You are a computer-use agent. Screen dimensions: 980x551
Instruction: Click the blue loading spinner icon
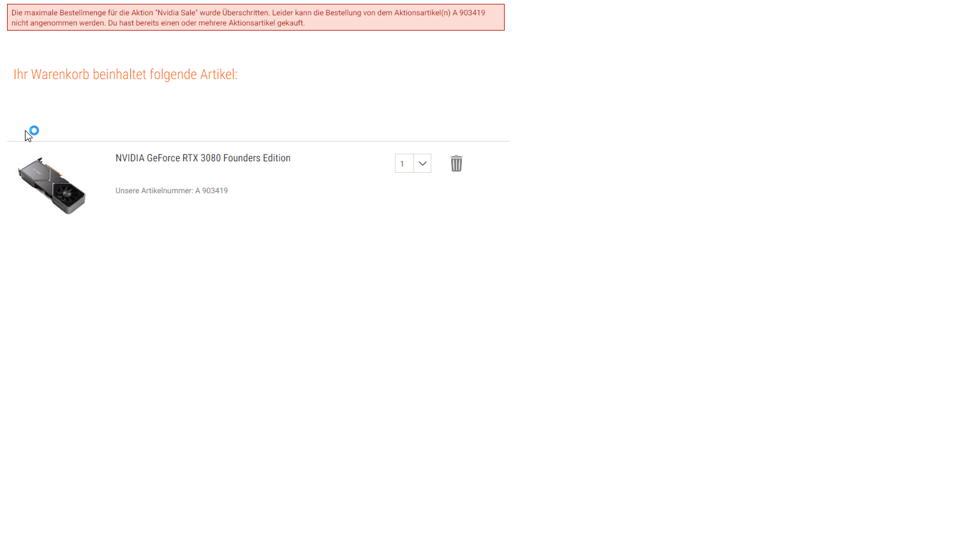pyautogui.click(x=34, y=131)
